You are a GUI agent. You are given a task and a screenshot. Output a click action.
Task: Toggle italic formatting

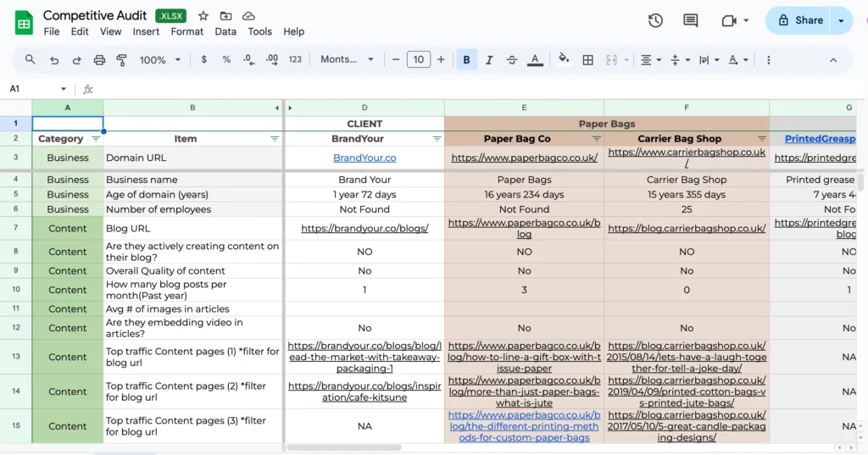tap(489, 60)
